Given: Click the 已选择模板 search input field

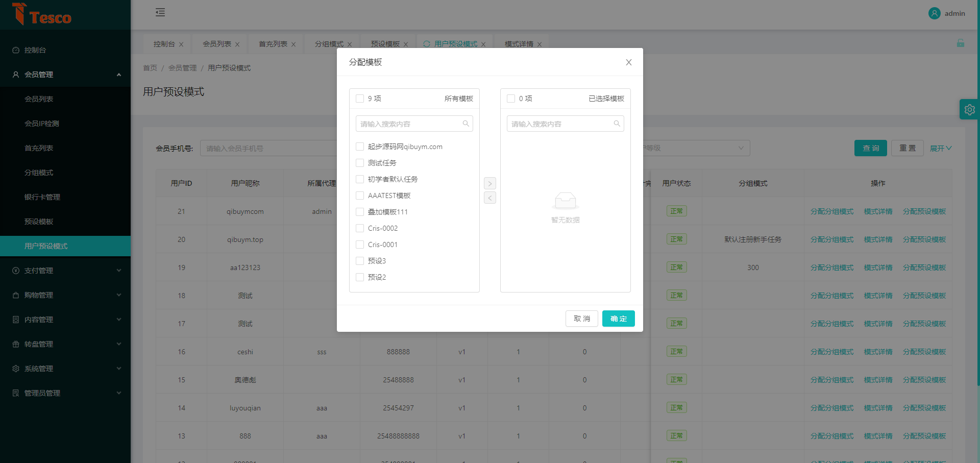Looking at the screenshot, I should tap(560, 124).
